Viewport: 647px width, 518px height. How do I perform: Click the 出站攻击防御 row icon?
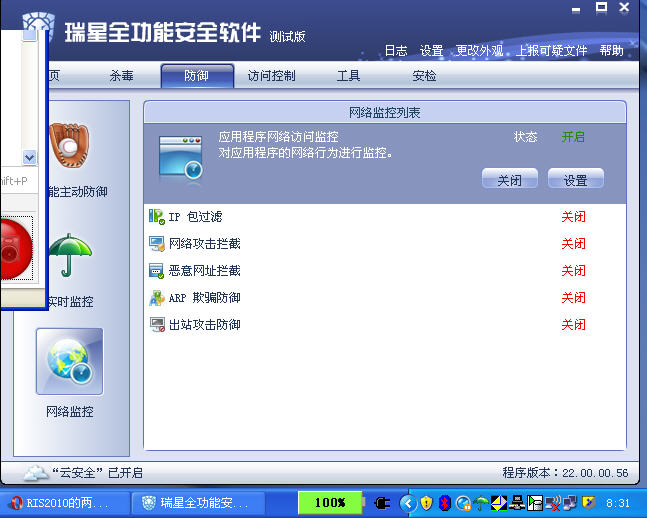point(156,325)
